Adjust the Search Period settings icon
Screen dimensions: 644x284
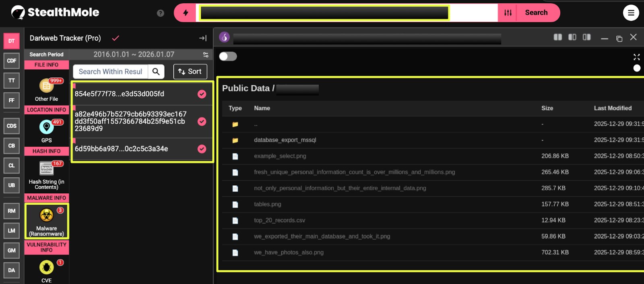206,54
